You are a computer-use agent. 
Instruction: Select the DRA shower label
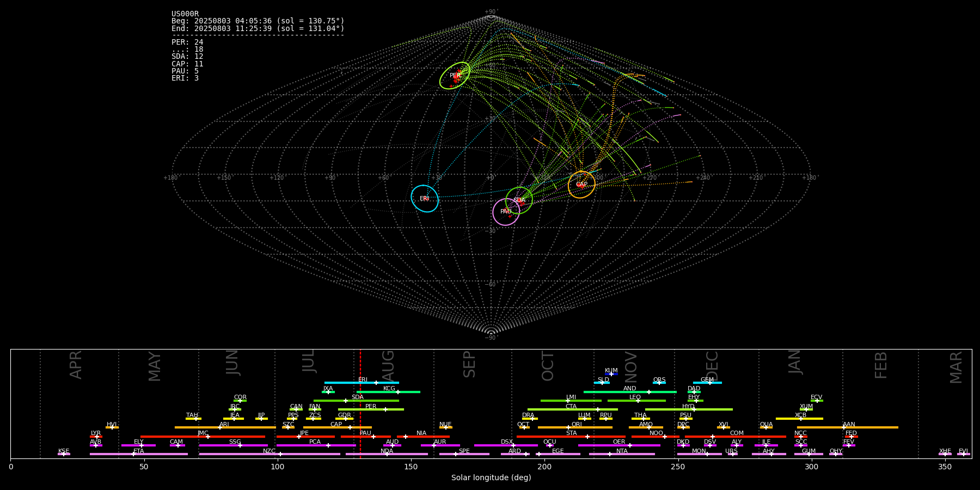(528, 415)
